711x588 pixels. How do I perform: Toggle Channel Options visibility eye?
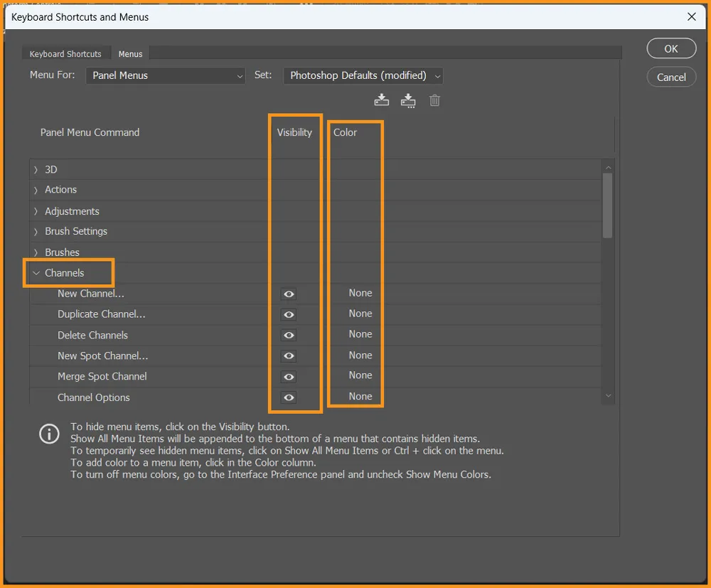pyautogui.click(x=289, y=397)
